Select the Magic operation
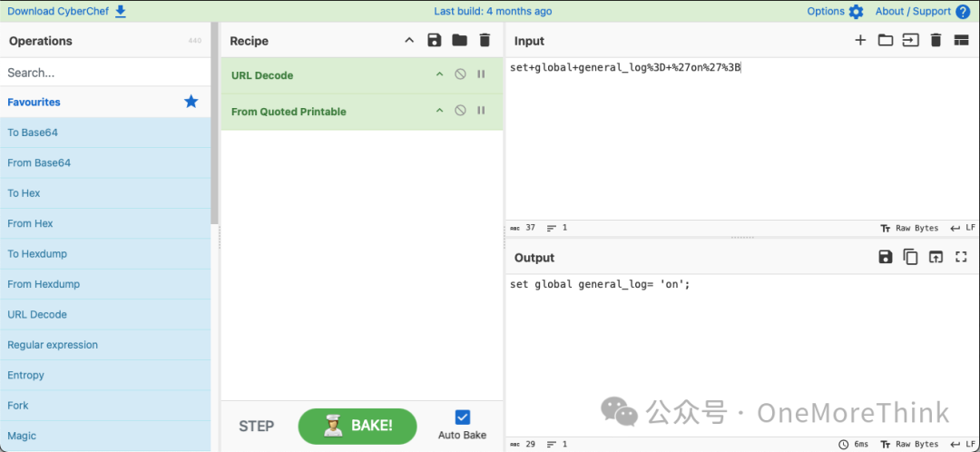This screenshot has width=980, height=452. coord(105,437)
